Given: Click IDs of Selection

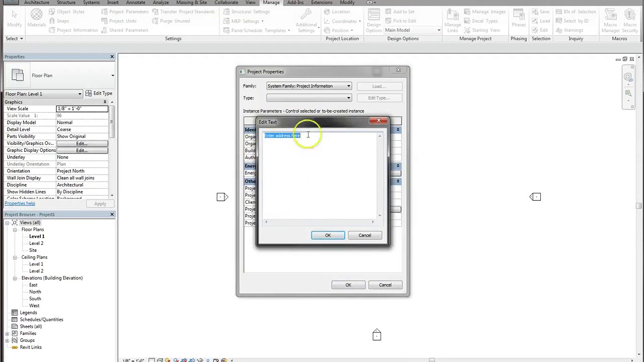Looking at the screenshot, I should pos(576,12).
